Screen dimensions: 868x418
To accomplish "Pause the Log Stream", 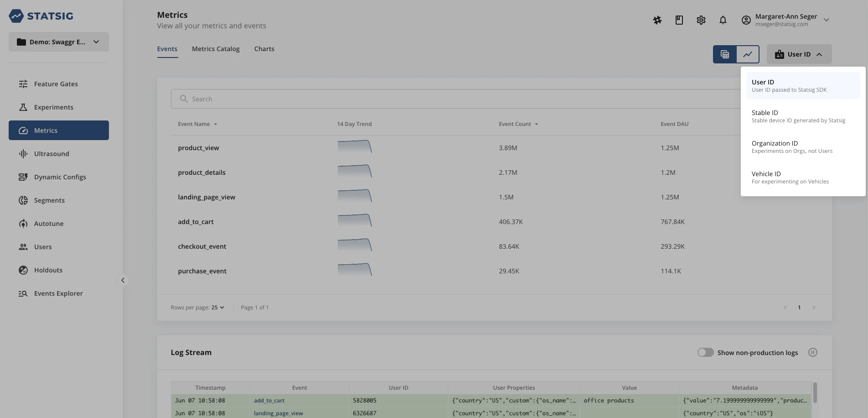I will [x=813, y=352].
